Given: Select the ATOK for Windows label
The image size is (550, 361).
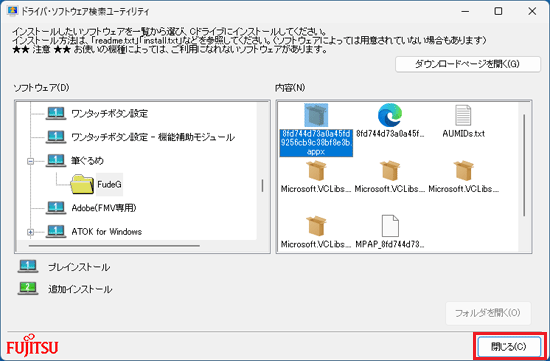Looking at the screenshot, I should click(107, 232).
